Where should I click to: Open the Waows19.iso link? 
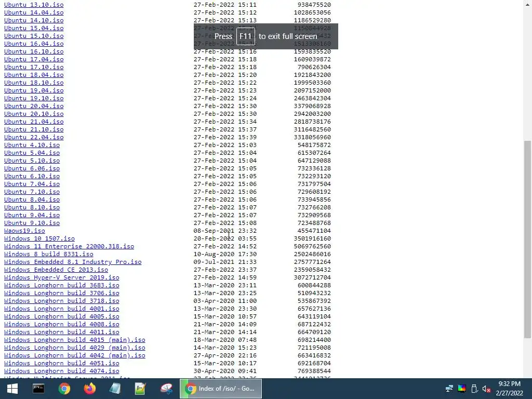(24, 231)
